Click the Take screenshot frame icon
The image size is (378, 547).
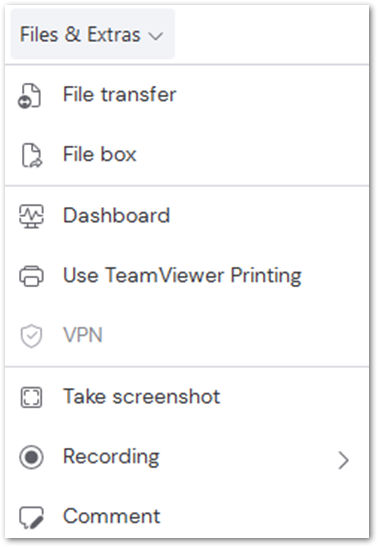tap(31, 397)
